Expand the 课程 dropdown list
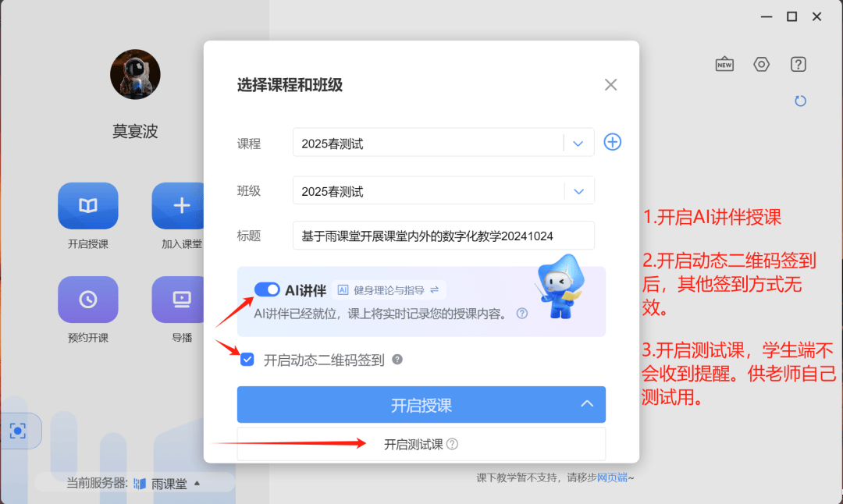This screenshot has width=843, height=504. click(x=578, y=144)
